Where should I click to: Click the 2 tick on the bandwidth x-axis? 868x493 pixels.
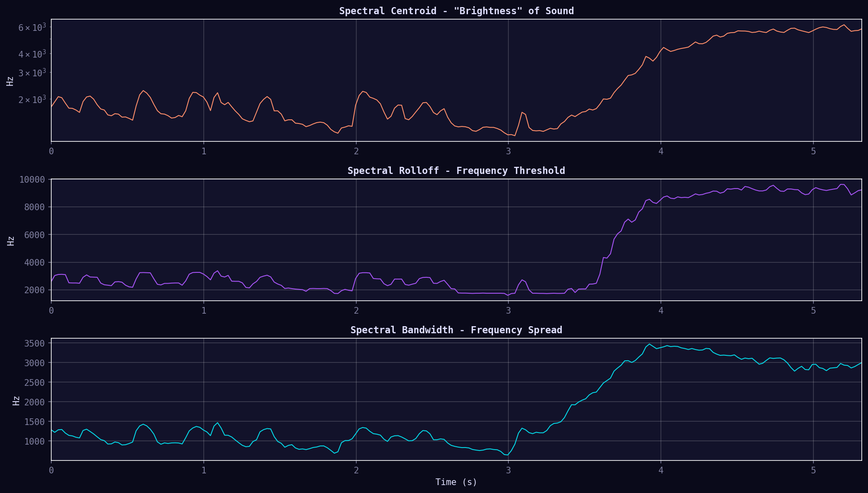tap(356, 470)
